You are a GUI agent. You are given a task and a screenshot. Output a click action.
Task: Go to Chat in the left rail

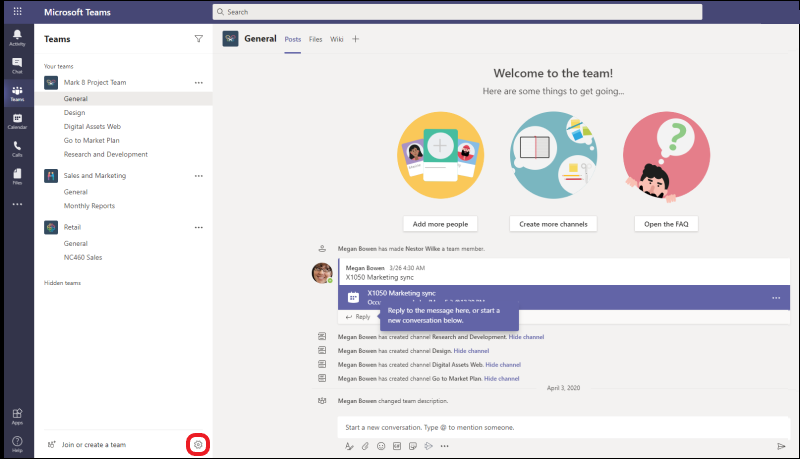pos(17,66)
